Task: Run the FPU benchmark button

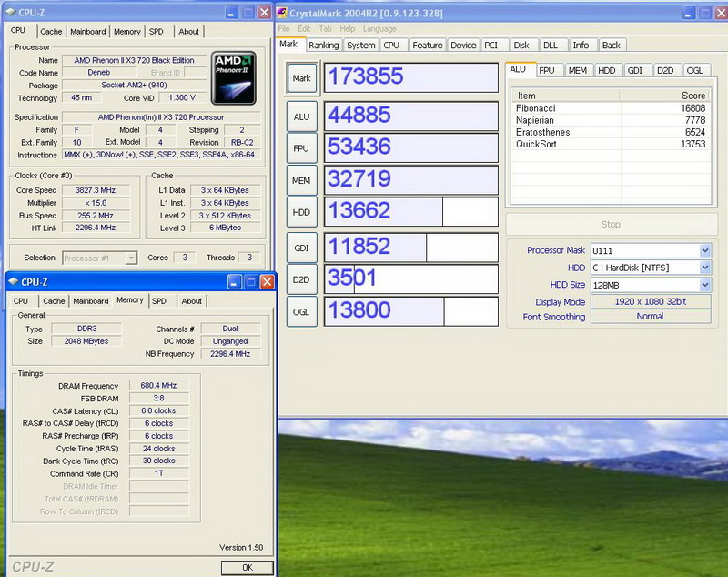Action: coord(301,147)
